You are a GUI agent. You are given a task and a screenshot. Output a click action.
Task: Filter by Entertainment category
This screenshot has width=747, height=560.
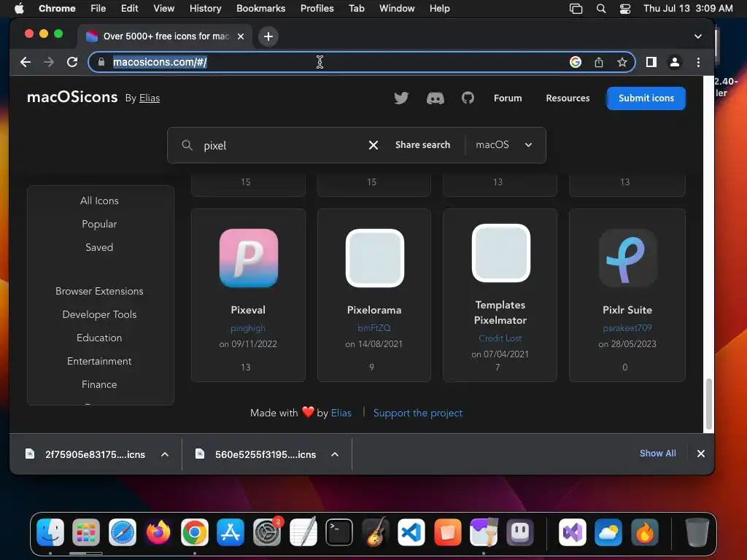point(99,362)
